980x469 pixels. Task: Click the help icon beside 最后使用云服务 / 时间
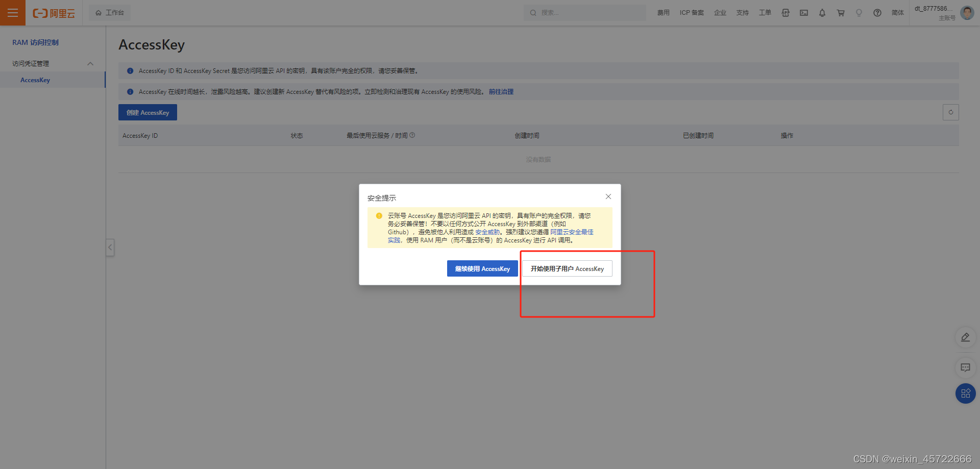point(412,135)
